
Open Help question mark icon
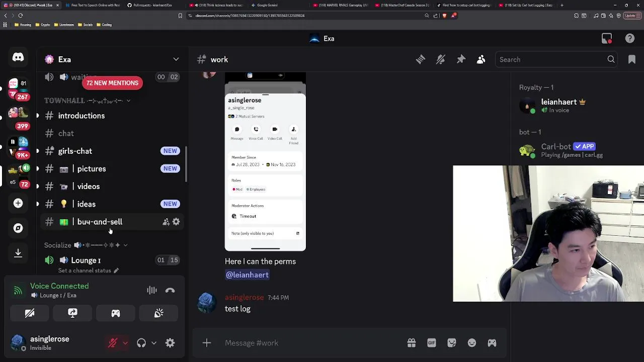pyautogui.click(x=630, y=39)
